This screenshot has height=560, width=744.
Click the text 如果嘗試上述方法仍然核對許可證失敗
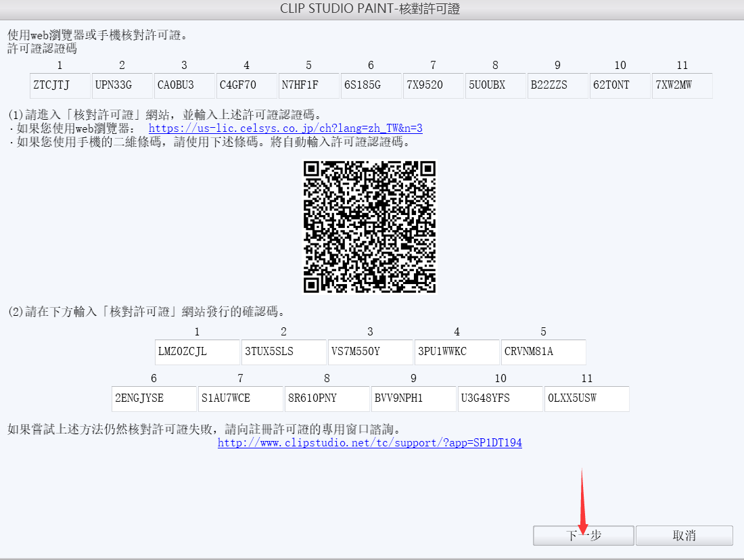111,429
